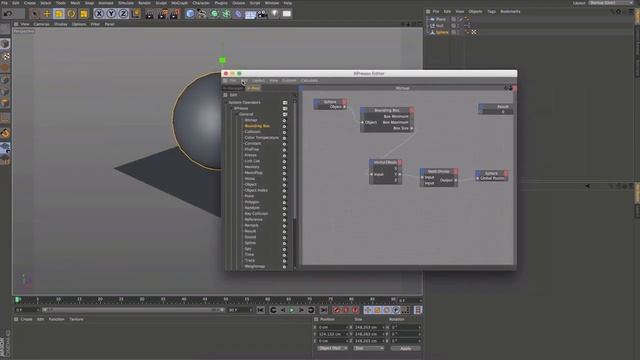
Task: Select Object Index operator
Action: click(256, 190)
